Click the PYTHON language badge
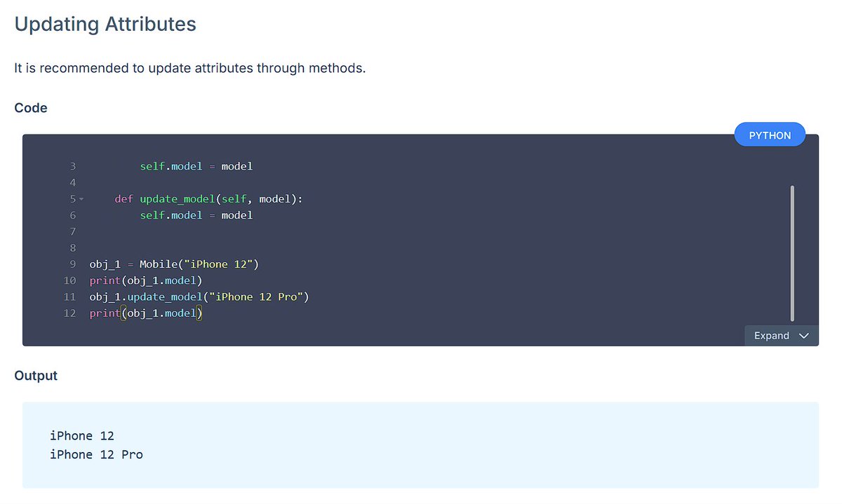The width and height of the screenshot is (842, 504). [770, 135]
